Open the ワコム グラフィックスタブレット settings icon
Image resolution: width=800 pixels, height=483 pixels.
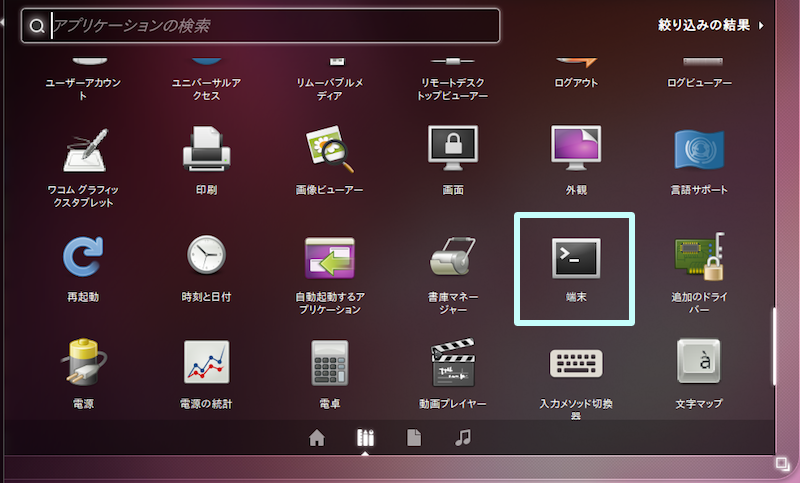pos(85,150)
